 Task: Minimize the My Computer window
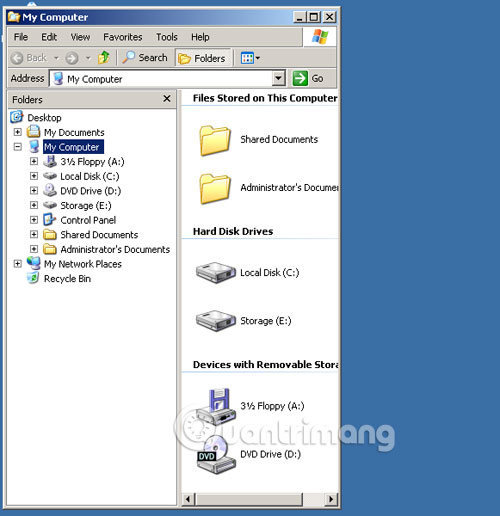coord(300,17)
